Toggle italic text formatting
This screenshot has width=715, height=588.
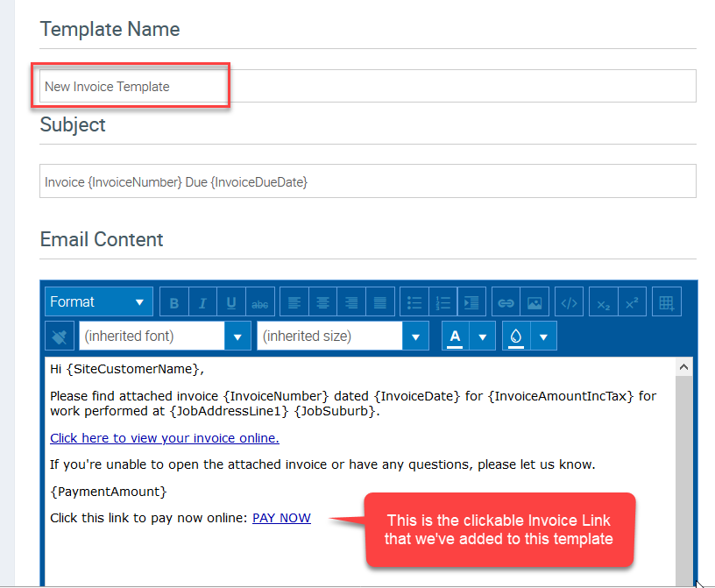[x=202, y=303]
